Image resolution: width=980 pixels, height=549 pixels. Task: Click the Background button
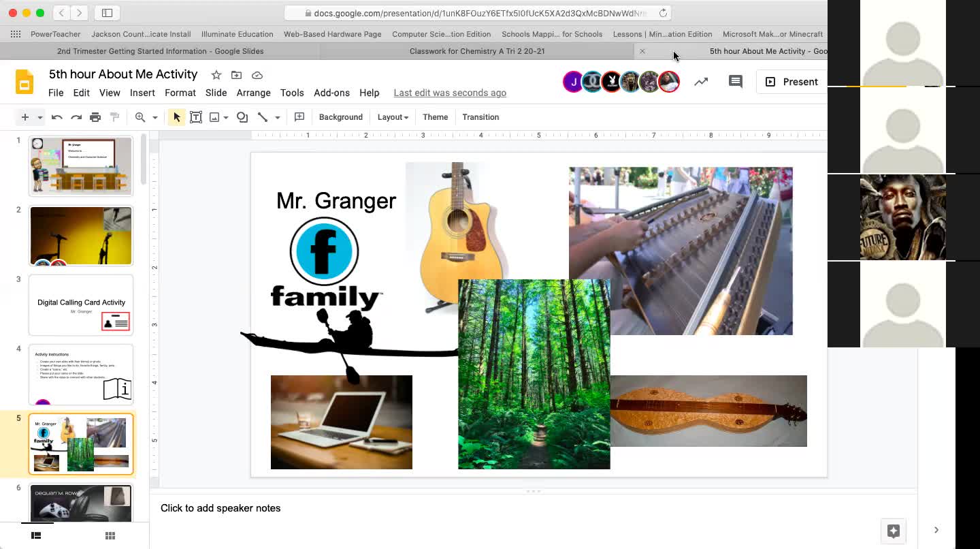[341, 117]
